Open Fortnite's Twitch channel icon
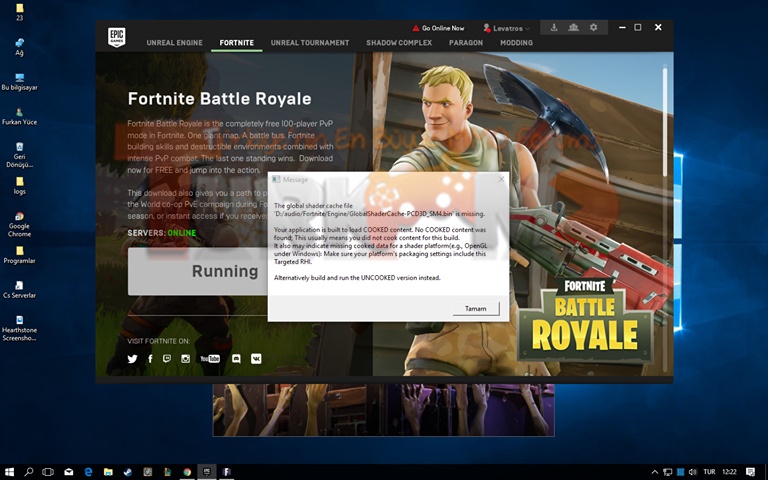The image size is (768, 480). (167, 359)
